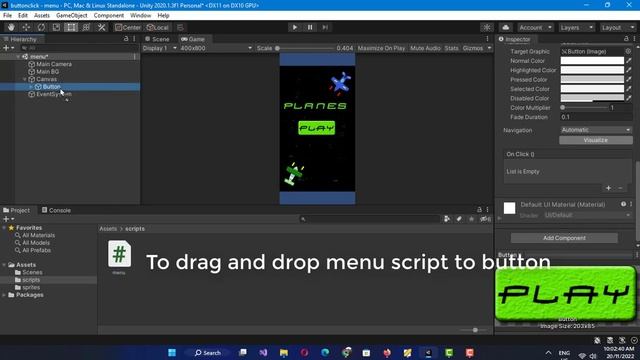Toggle Local handle rotation
The image size is (640, 360).
coord(158,27)
